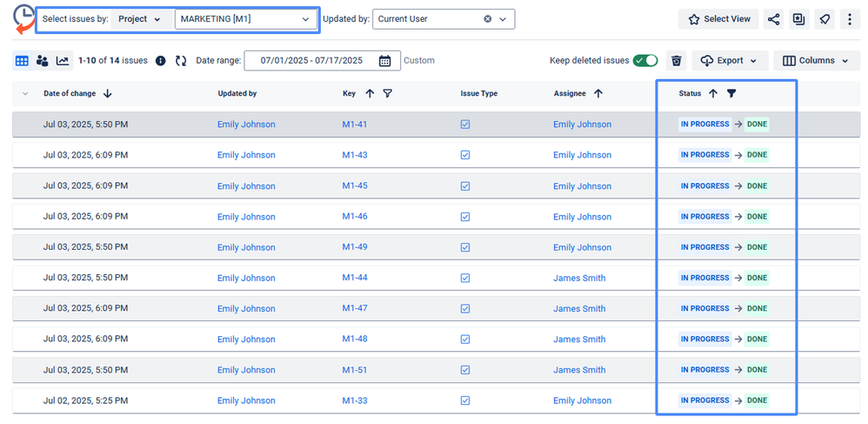Open the MARKETING [M1] project dropdown

246,19
